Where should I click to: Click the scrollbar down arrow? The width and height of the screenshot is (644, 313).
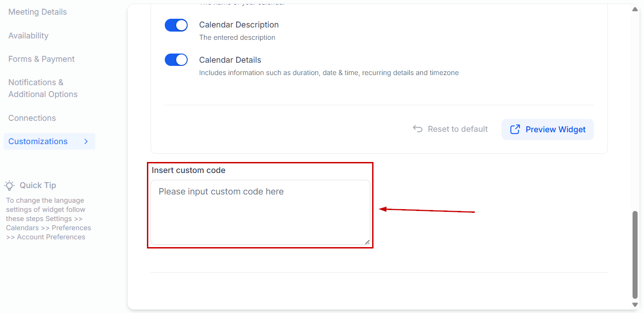coord(635,304)
